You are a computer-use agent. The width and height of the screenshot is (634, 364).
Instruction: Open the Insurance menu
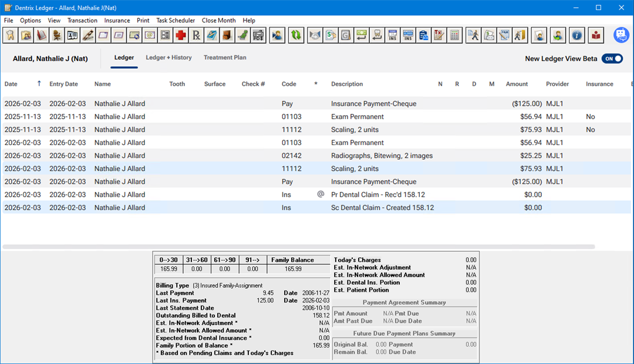pyautogui.click(x=117, y=21)
